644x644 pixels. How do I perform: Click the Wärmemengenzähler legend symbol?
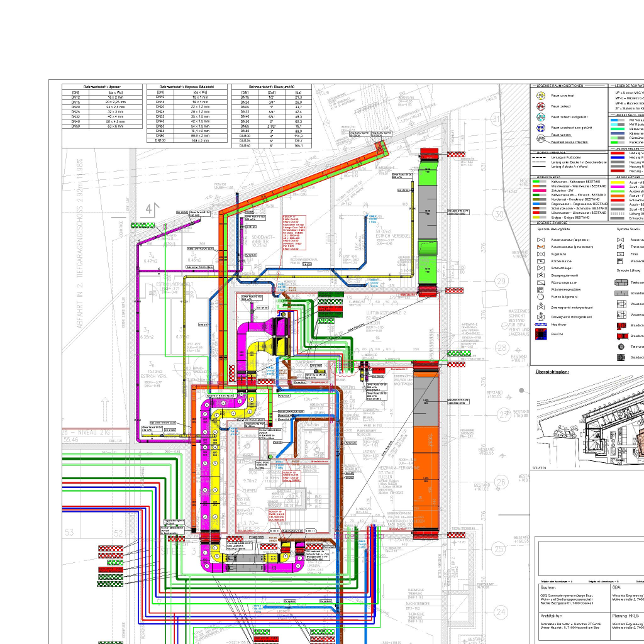540,289
